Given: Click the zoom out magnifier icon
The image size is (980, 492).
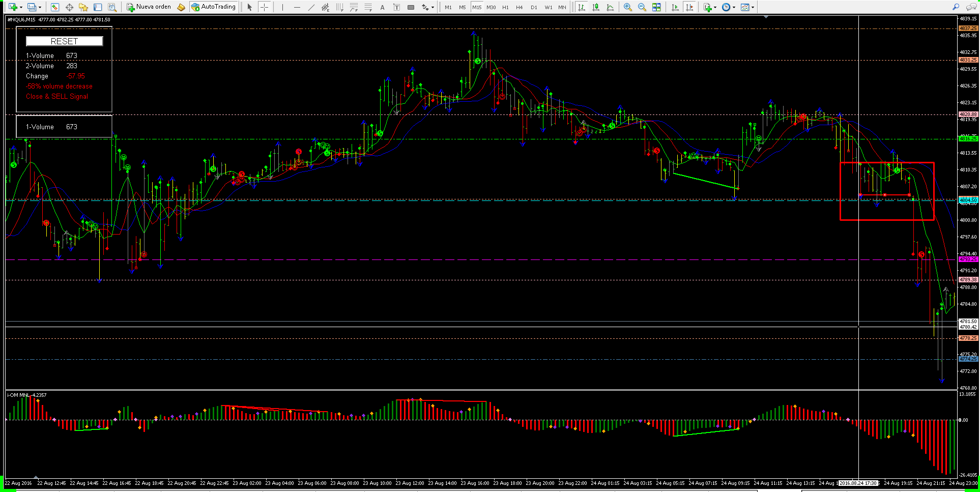Looking at the screenshot, I should pos(642,7).
